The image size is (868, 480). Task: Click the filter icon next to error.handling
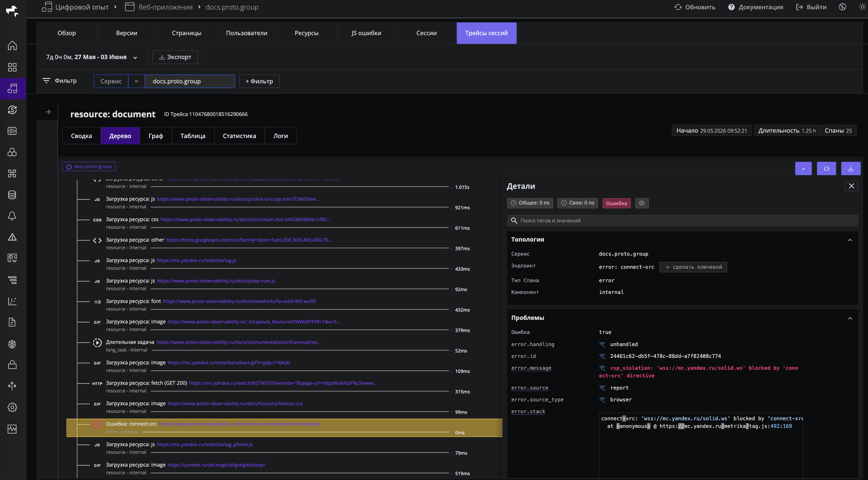[602, 344]
